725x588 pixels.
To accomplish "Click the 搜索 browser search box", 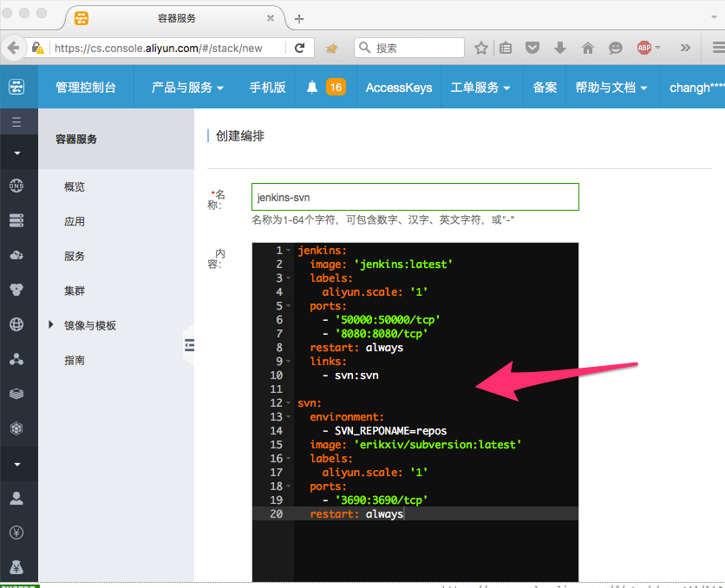I will click(409, 48).
